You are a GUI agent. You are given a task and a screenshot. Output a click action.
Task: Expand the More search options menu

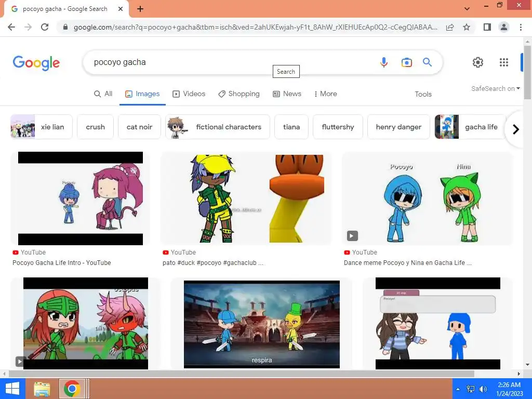click(325, 94)
